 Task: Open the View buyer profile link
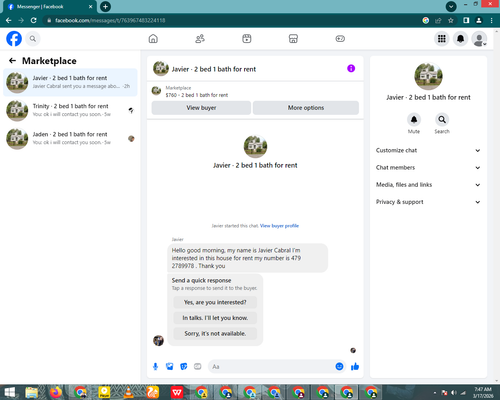click(x=279, y=226)
